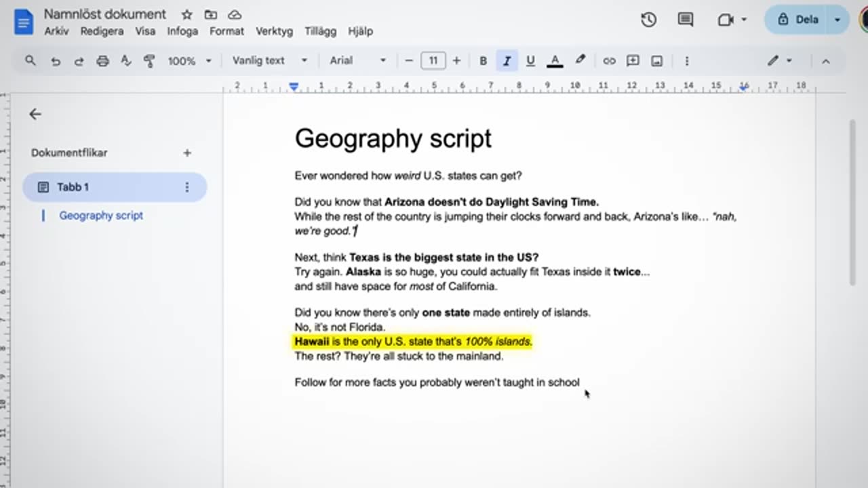Image resolution: width=868 pixels, height=488 pixels.
Task: Run spelling and grammar check
Action: (125, 61)
